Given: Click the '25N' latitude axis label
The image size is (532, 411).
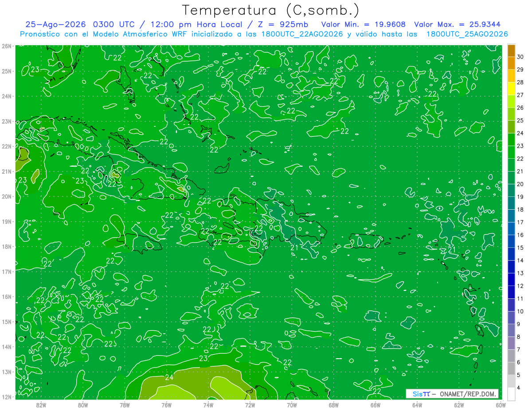Looking at the screenshot, I should click(6, 71).
